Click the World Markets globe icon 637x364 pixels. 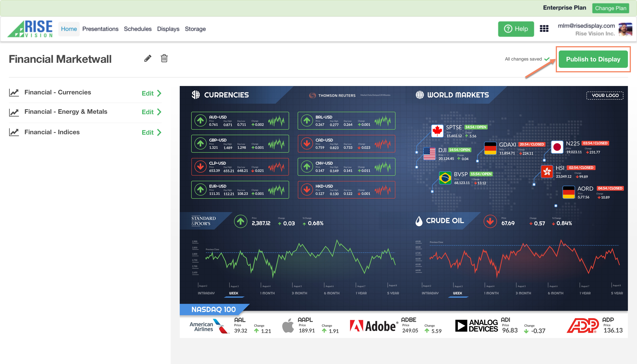420,95
